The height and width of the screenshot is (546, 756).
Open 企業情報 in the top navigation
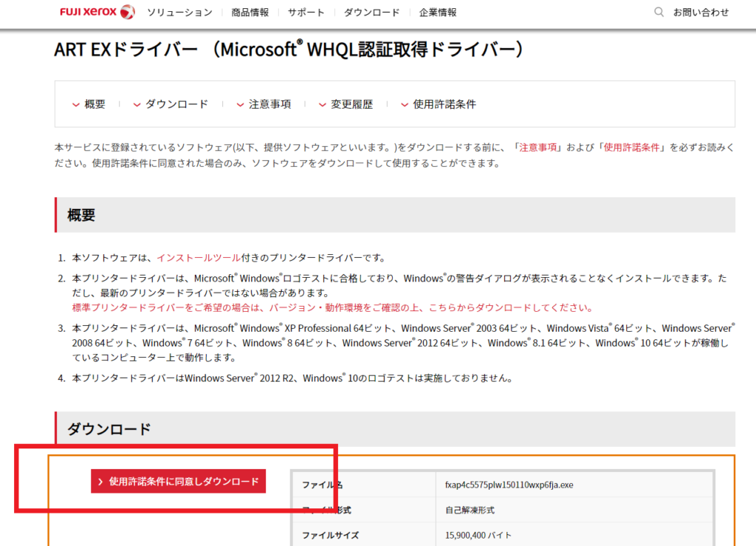(438, 13)
